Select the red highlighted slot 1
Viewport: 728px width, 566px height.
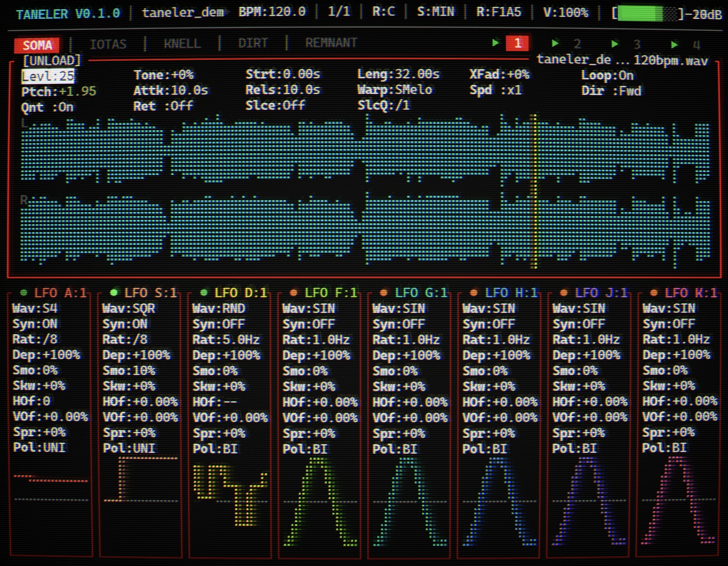tap(517, 43)
